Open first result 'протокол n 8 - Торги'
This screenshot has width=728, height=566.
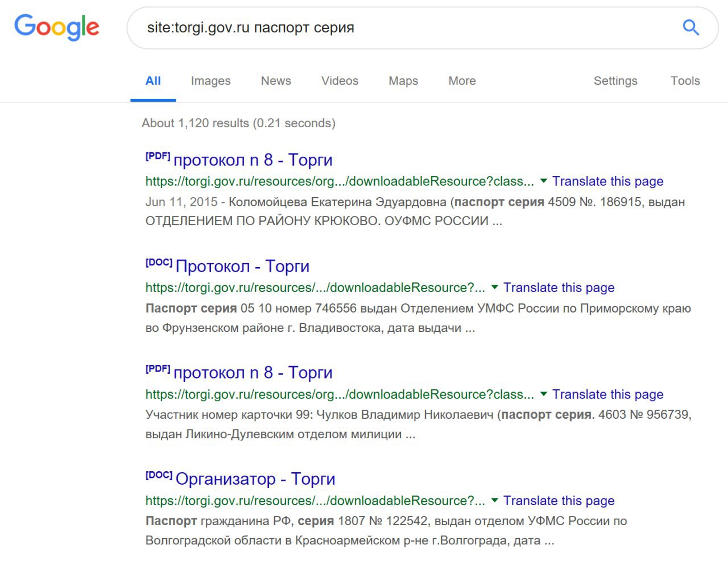click(x=253, y=160)
